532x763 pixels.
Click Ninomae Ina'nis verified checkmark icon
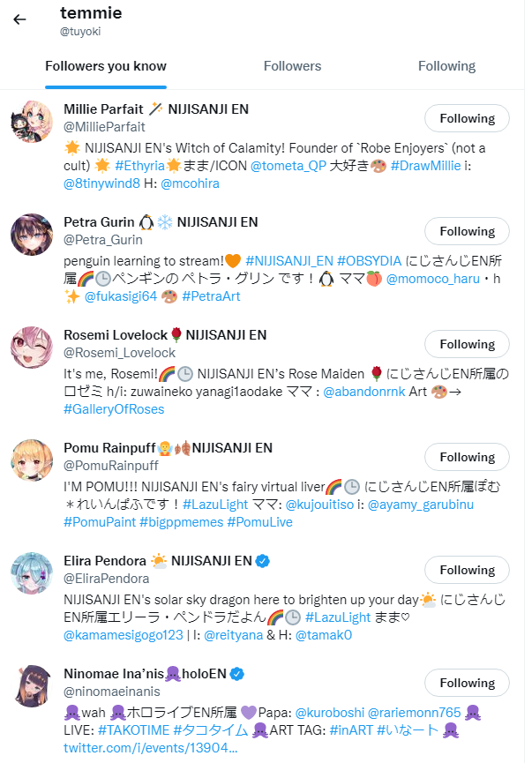(x=237, y=674)
